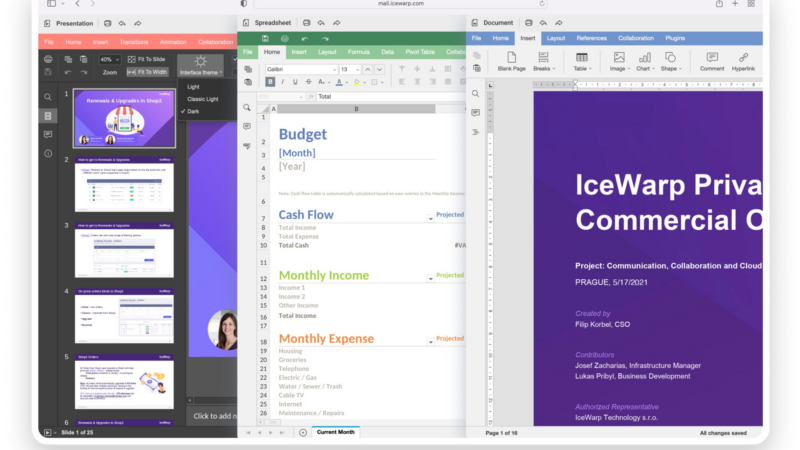Select slide 2 thumbnail

click(124, 184)
